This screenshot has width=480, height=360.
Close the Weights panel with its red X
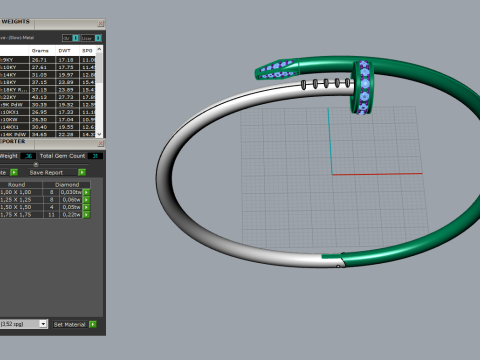click(x=101, y=24)
